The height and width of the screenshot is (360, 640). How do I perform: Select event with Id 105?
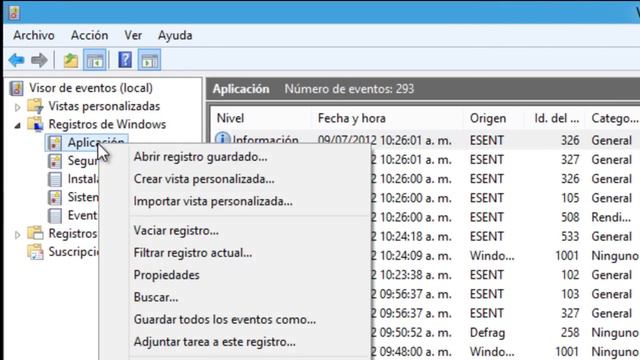(x=505, y=198)
